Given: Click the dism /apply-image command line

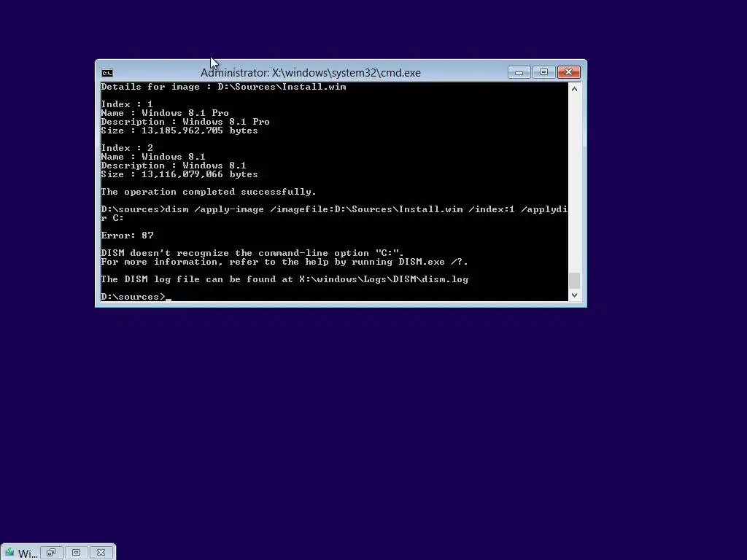Looking at the screenshot, I should tap(334, 214).
